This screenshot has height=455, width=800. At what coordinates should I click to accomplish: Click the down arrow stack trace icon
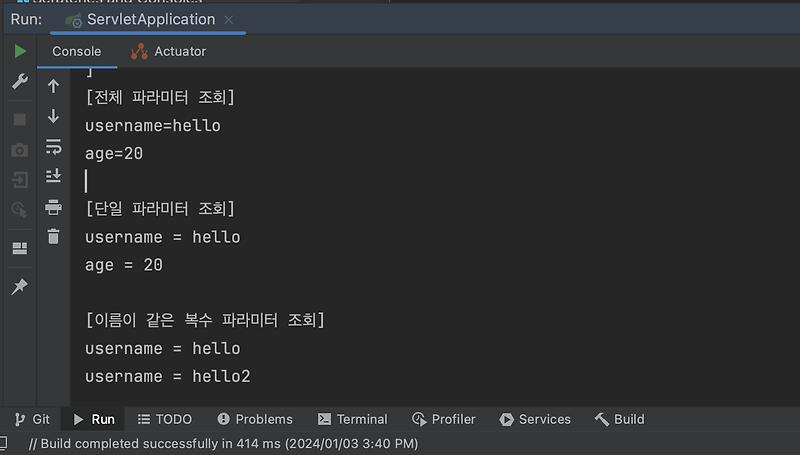54,117
